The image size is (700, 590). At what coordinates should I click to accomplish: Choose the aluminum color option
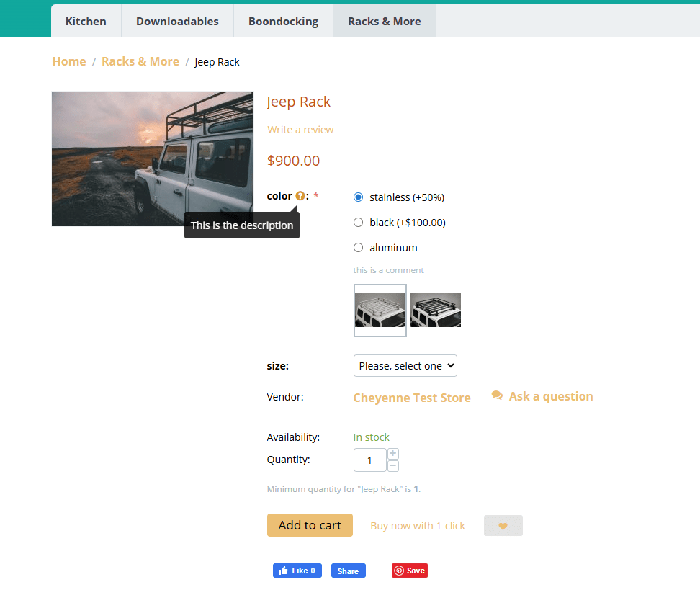pyautogui.click(x=359, y=248)
